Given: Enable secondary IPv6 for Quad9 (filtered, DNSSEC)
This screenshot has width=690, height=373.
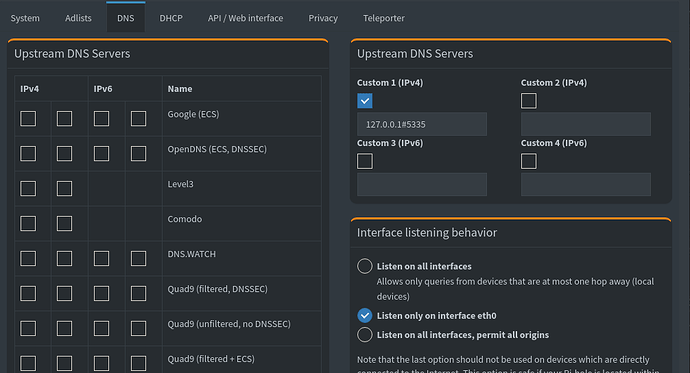Looking at the screenshot, I should click(138, 293).
